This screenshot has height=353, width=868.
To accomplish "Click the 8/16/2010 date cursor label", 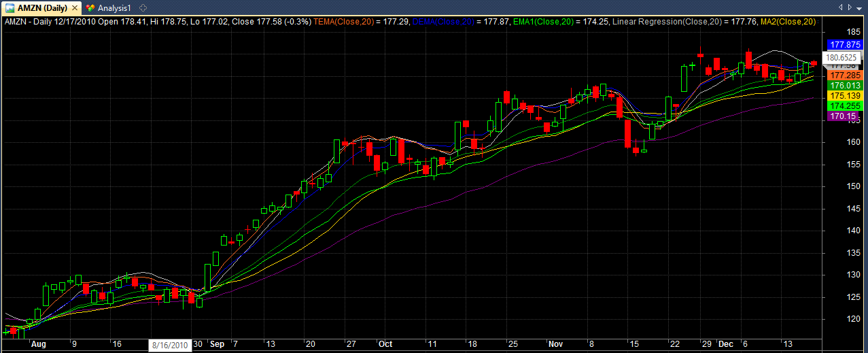I will click(x=170, y=346).
